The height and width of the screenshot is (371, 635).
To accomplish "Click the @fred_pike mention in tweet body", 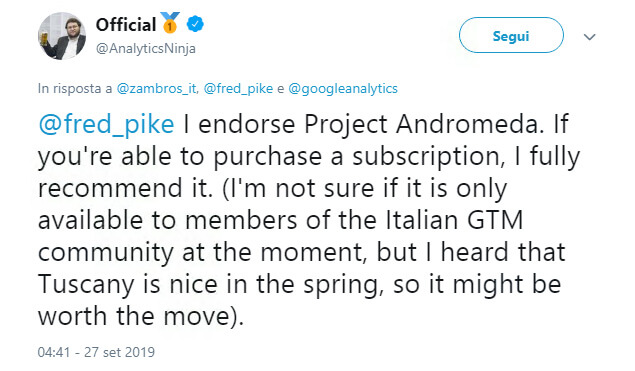I will coord(107,124).
